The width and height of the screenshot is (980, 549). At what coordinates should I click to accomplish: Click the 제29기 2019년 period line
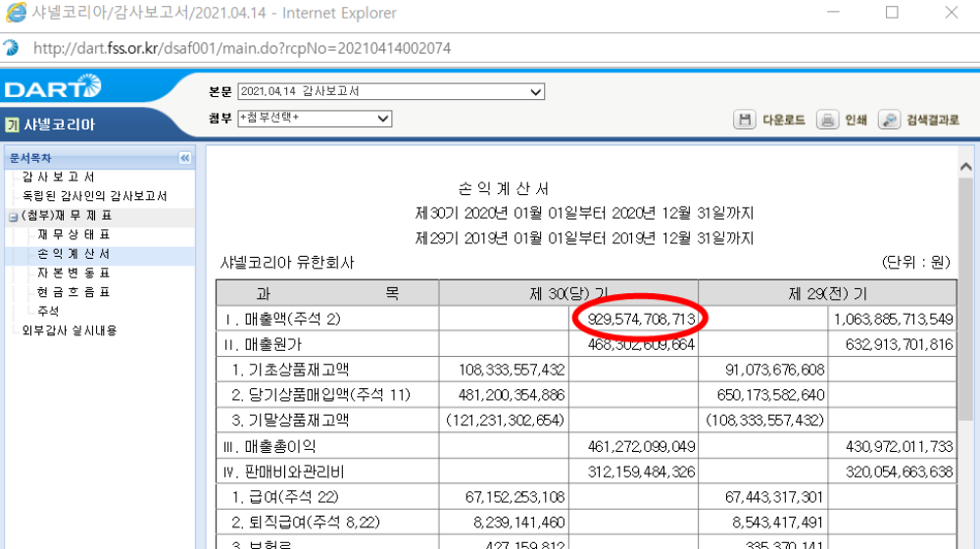tap(584, 238)
